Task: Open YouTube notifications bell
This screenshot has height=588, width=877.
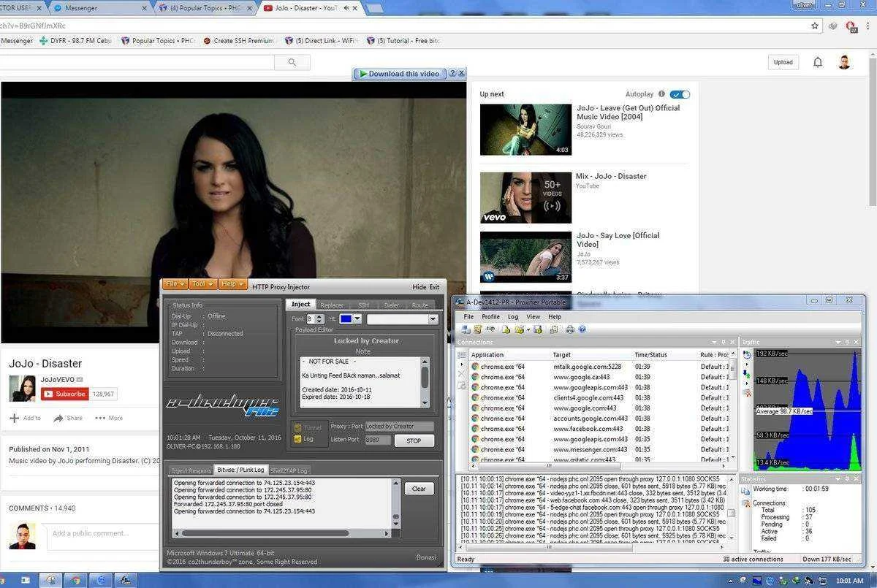Action: (x=818, y=62)
